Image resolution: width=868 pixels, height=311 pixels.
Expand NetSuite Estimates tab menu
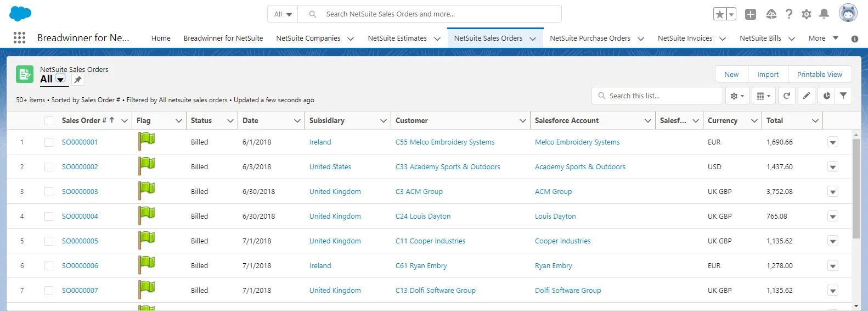click(437, 38)
